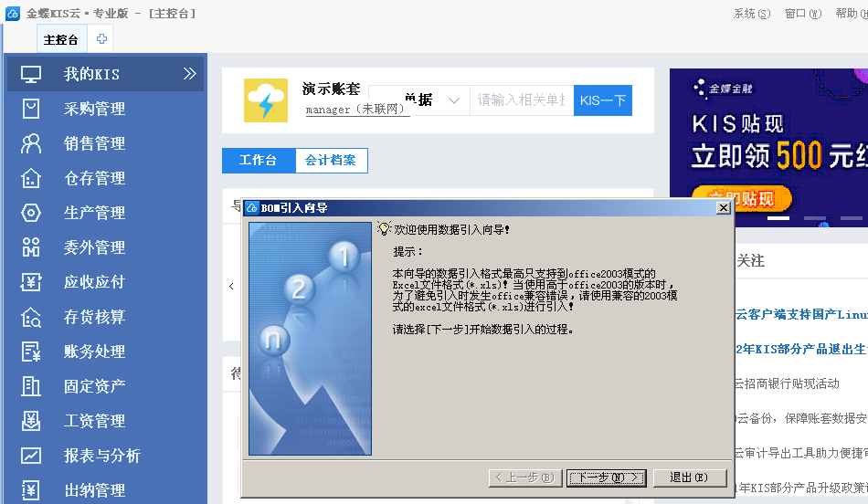Open the KIS部分产品升级政策 link
The width and height of the screenshot is (868, 504).
point(801,488)
